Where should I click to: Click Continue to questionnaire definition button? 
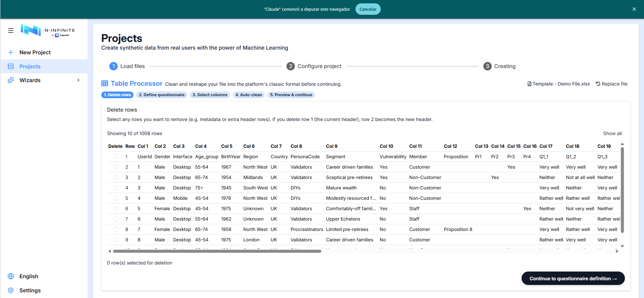click(573, 278)
